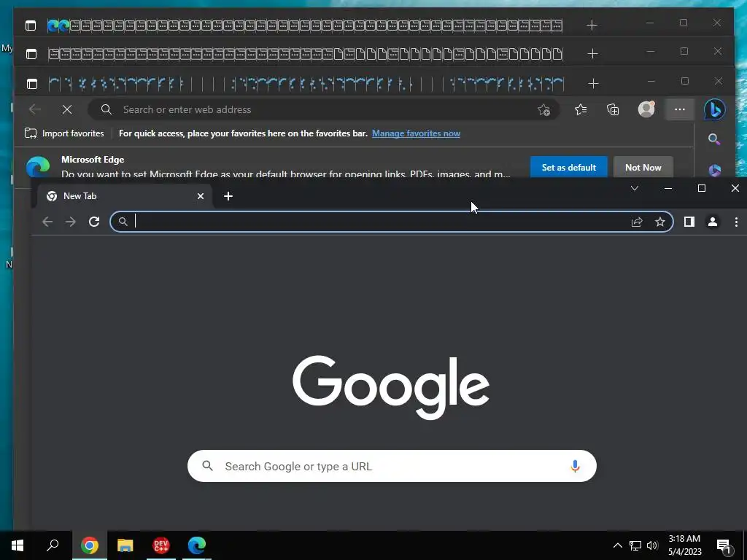Import favorites in Edge
The image size is (747, 560).
pos(64,133)
